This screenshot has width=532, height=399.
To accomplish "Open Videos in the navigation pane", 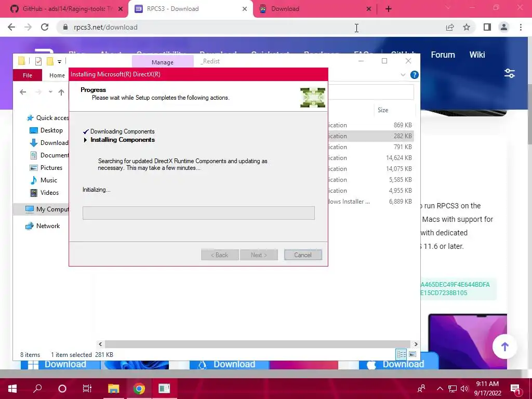I will coord(44,193).
